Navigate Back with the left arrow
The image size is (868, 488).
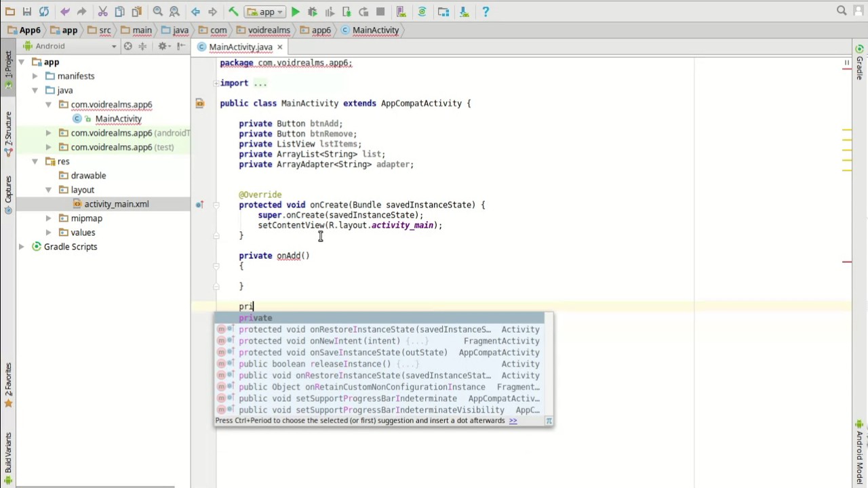(x=195, y=12)
